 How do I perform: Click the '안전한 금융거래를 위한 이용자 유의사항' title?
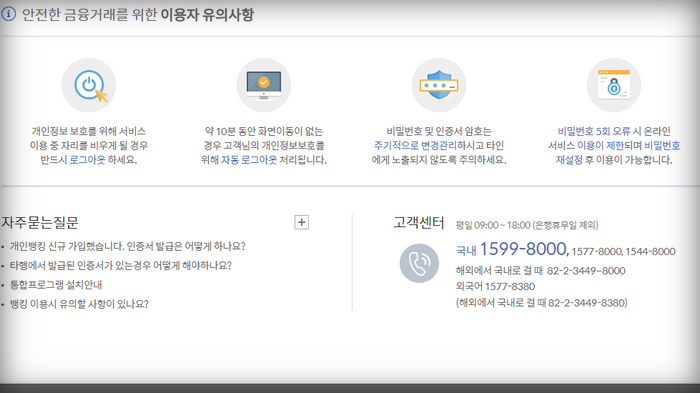tap(138, 14)
